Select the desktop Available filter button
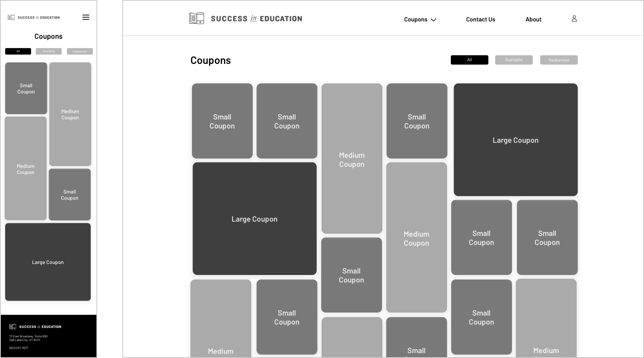644x358 pixels. coord(514,60)
